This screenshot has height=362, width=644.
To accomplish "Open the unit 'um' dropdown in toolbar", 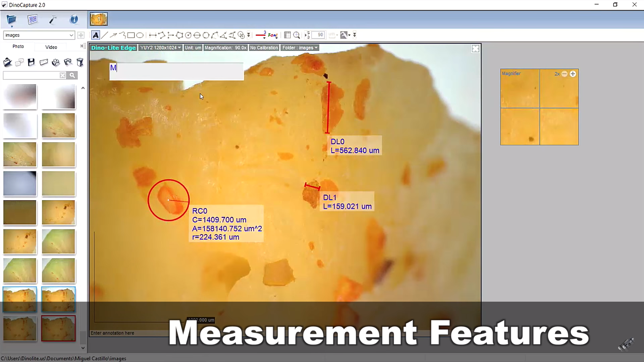I will 333,35.
